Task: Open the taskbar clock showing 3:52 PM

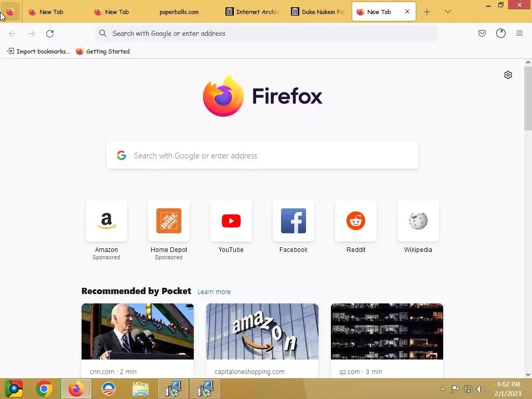Action: 508,389
